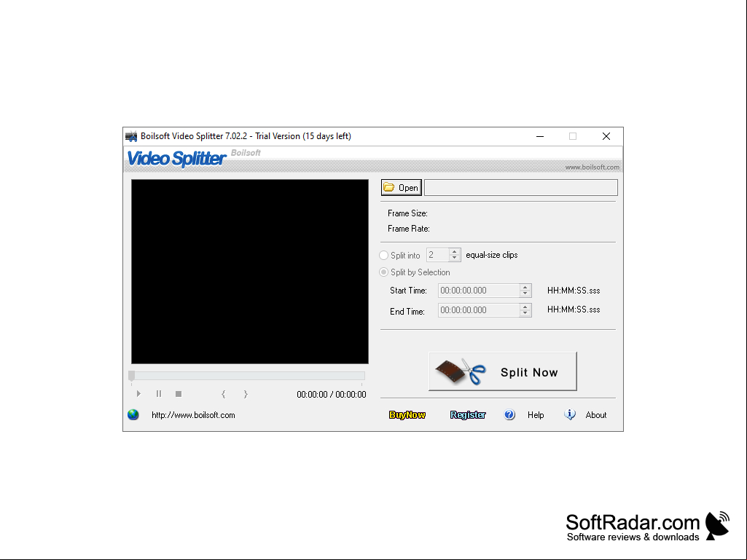This screenshot has height=560, width=747.
Task: Click the Register link
Action: (x=468, y=415)
